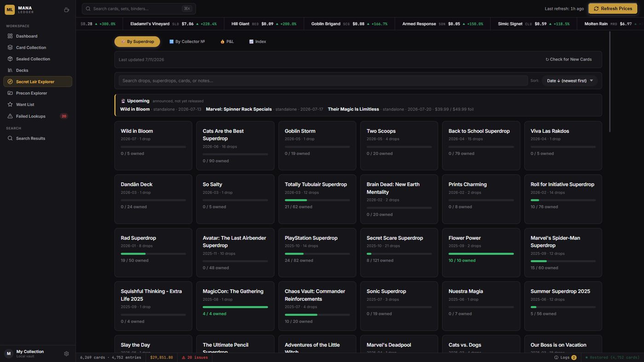Open Search Results via magnifier icon
The width and height of the screenshot is (644, 362).
(x=10, y=138)
